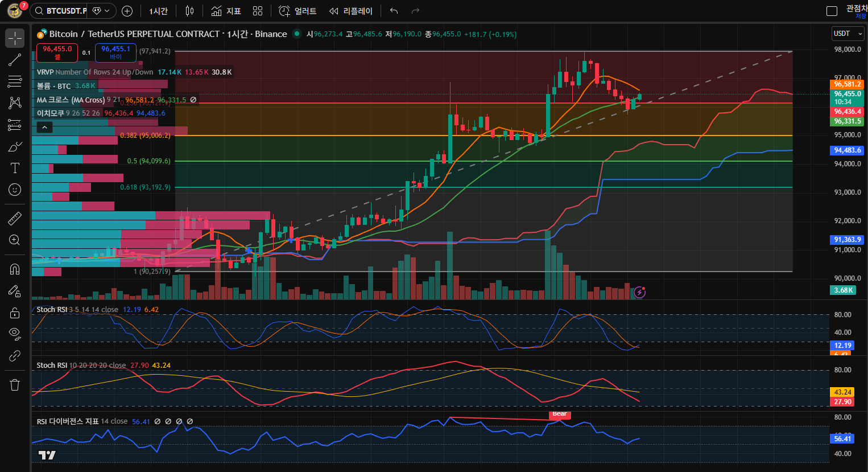
Task: Open the emoji sticker tool
Action: pyautogui.click(x=15, y=190)
